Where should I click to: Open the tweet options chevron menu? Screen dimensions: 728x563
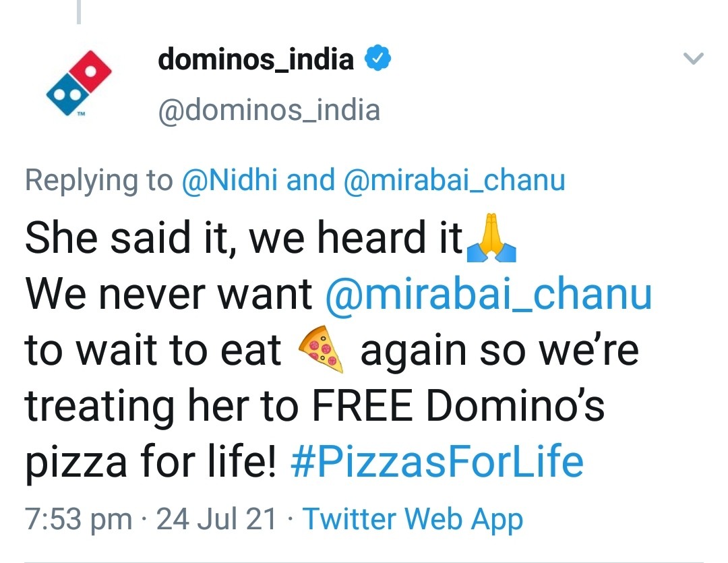click(x=693, y=59)
